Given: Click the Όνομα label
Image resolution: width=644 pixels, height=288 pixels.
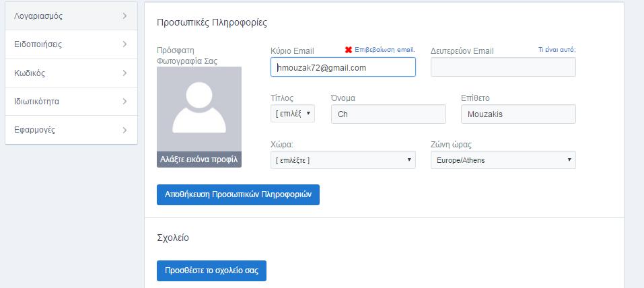Looking at the screenshot, I should pyautogui.click(x=343, y=98).
